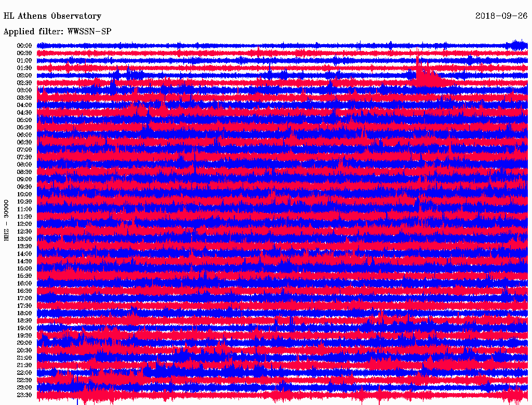Select the 10:00 time label
Image resolution: width=532 pixels, height=405 pixels.
[x=24, y=194]
